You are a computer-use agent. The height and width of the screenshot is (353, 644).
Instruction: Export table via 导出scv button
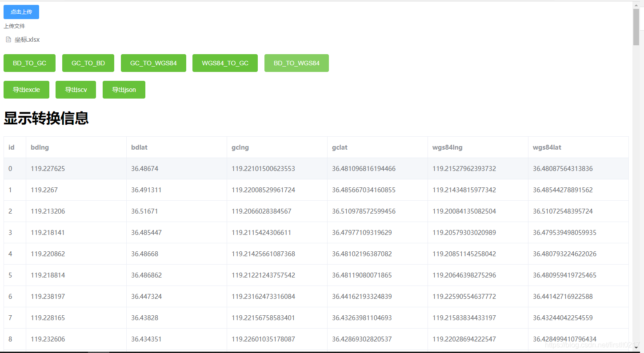click(x=76, y=90)
